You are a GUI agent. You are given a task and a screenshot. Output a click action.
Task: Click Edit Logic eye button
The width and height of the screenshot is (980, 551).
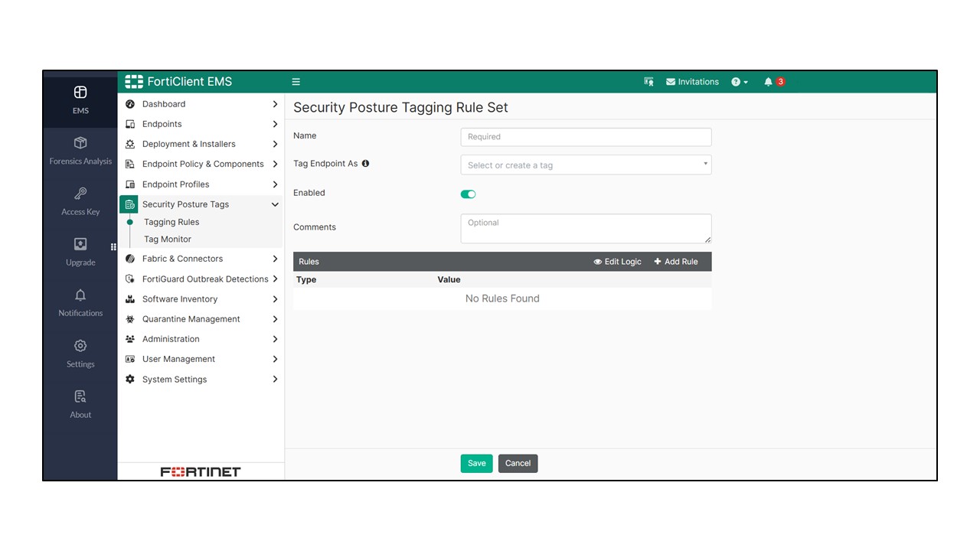(617, 262)
